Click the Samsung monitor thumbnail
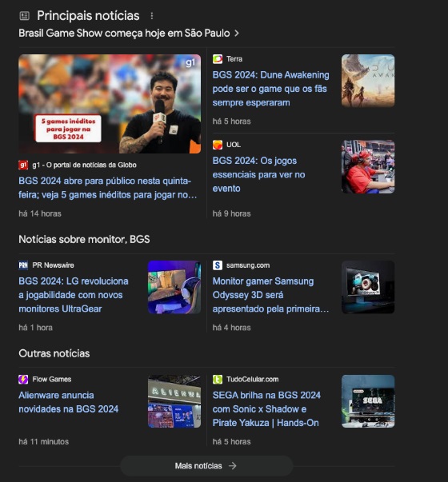 click(x=368, y=287)
